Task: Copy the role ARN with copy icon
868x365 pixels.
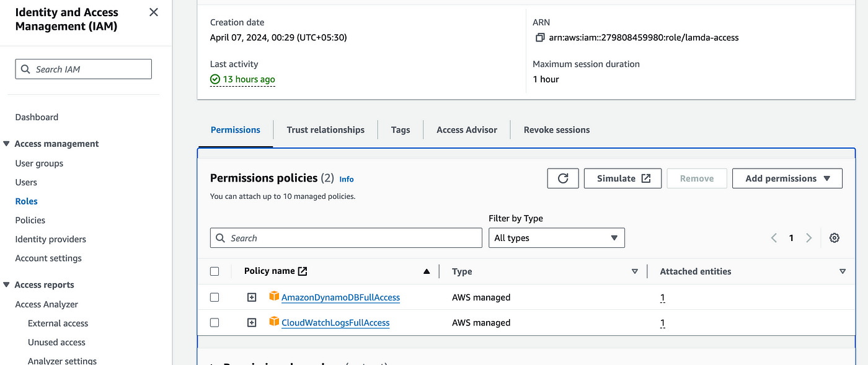Action: (540, 38)
